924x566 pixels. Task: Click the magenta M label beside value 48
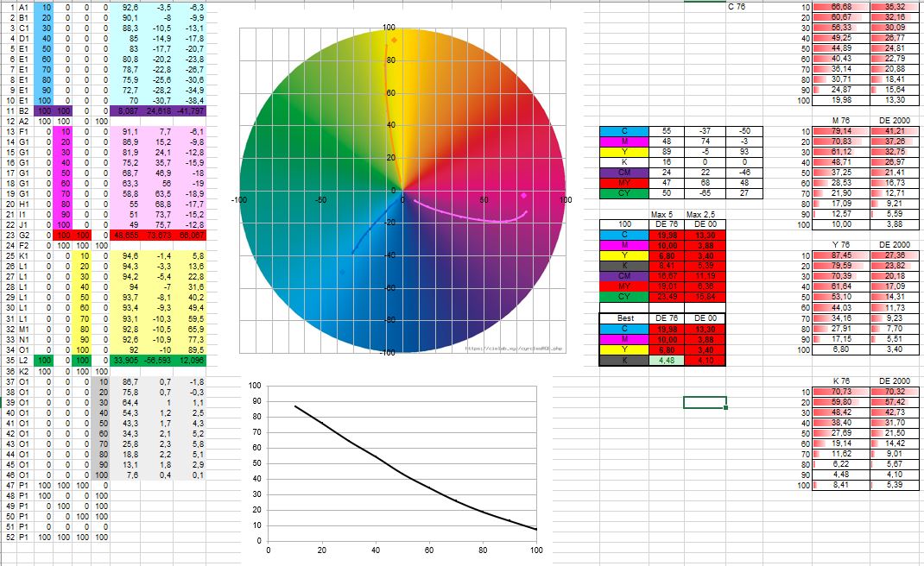[x=624, y=141]
